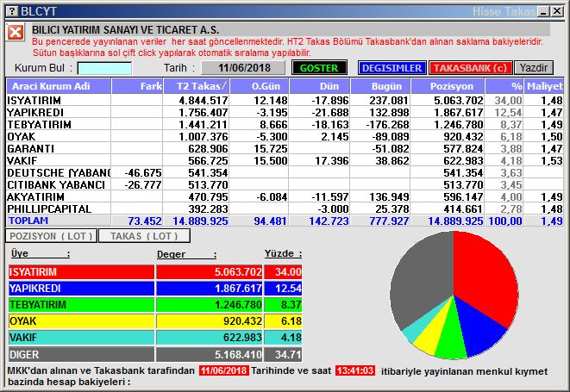Click the red time stamp 13:41:03

click(355, 370)
